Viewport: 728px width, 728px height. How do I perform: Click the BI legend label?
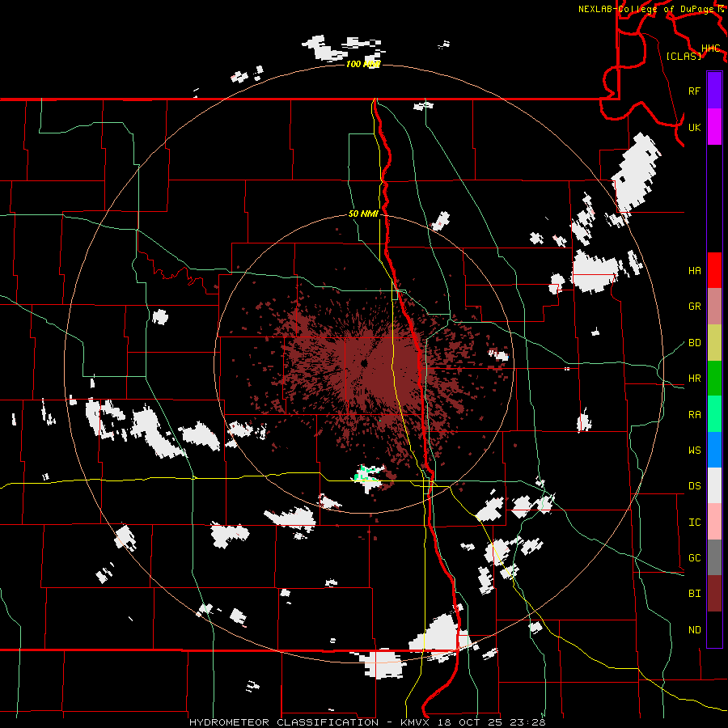click(694, 594)
